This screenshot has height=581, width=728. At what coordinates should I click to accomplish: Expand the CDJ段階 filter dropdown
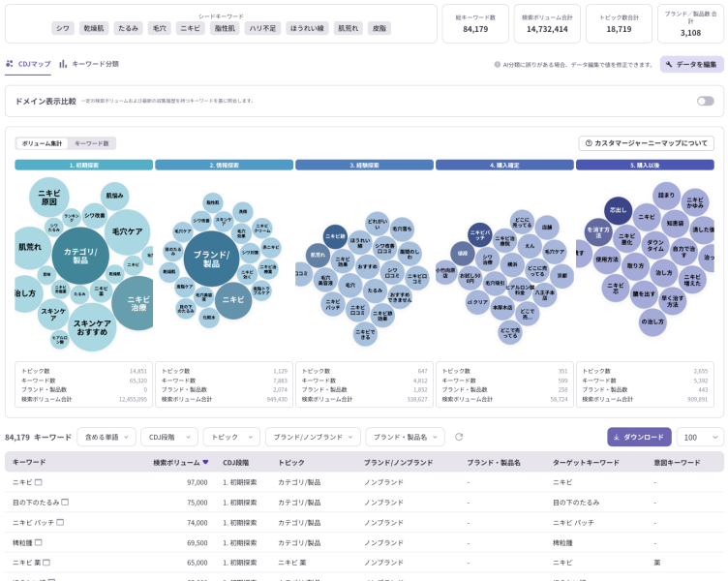(x=168, y=437)
